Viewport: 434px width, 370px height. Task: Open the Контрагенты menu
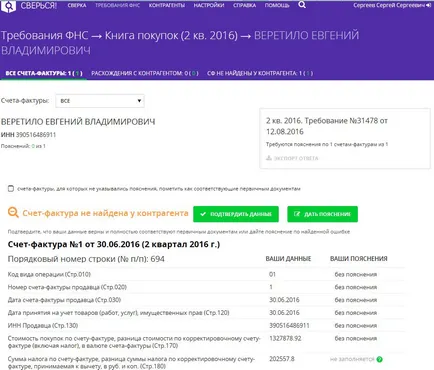click(x=167, y=6)
